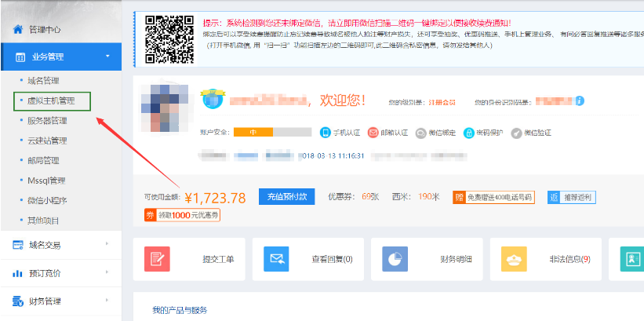
Task: Click the info icon beside the identity code
Action: pos(580,101)
